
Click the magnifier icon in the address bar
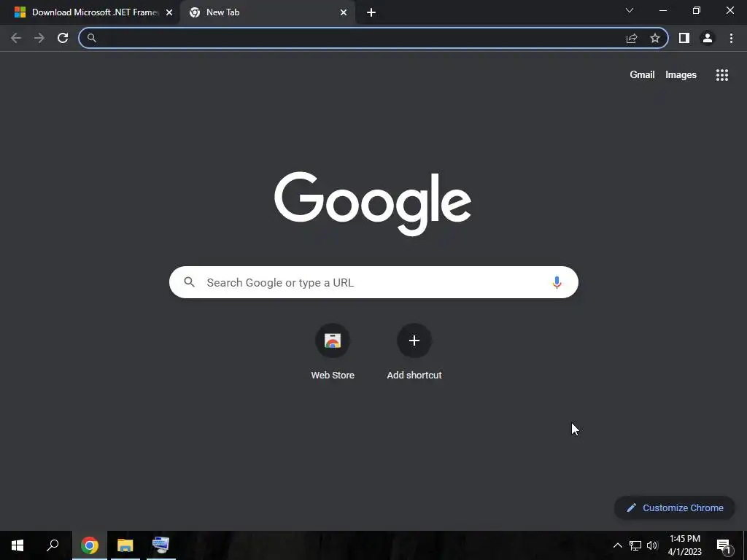pos(91,38)
